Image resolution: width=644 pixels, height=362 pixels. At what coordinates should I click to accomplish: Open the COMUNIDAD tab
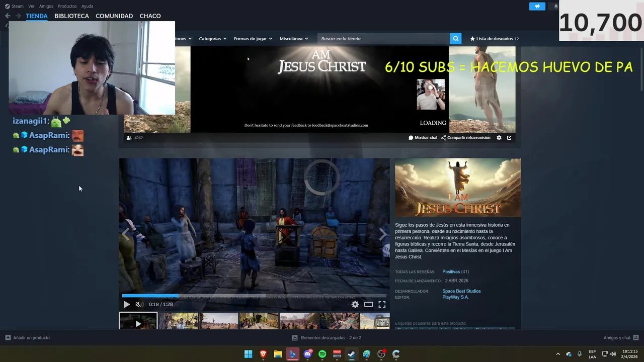pyautogui.click(x=114, y=16)
